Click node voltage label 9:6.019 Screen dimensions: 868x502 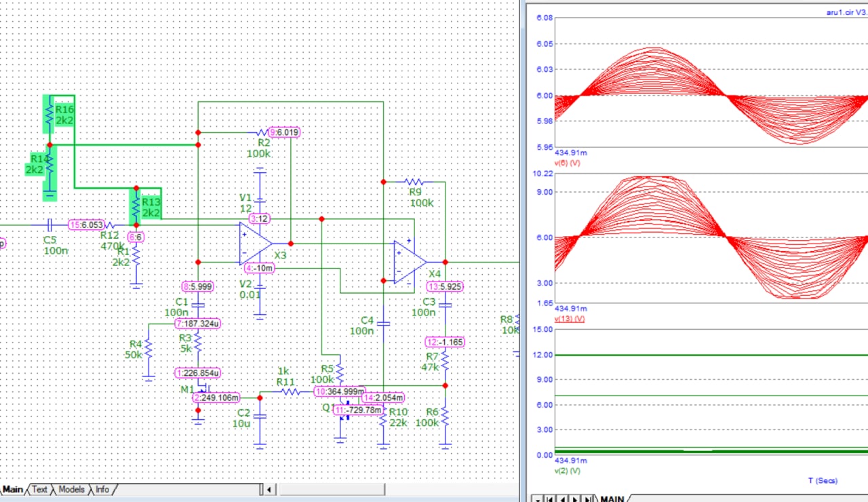click(285, 132)
